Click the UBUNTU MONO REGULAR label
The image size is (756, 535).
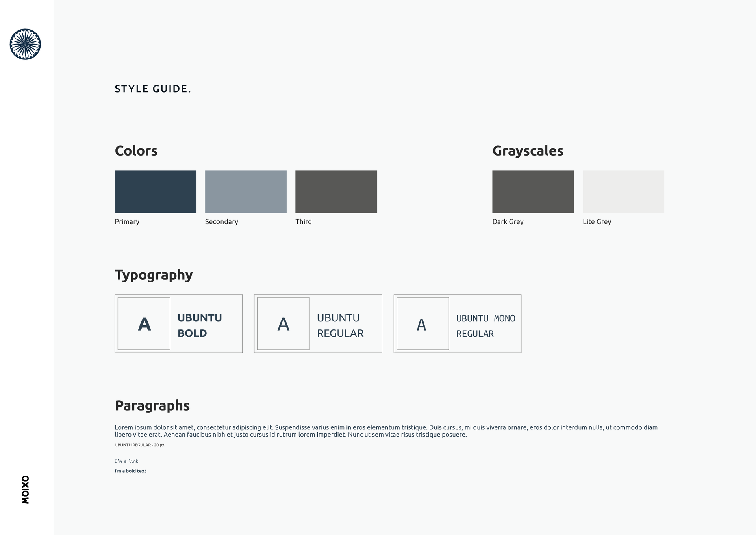(485, 326)
